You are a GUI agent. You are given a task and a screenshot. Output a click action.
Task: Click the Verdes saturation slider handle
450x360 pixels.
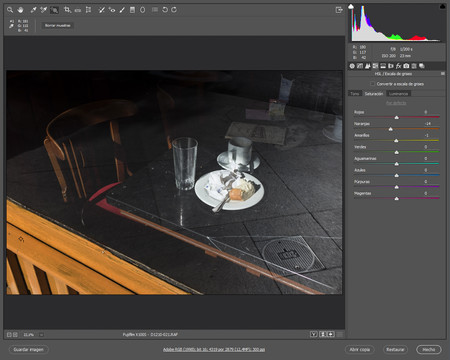(x=397, y=152)
